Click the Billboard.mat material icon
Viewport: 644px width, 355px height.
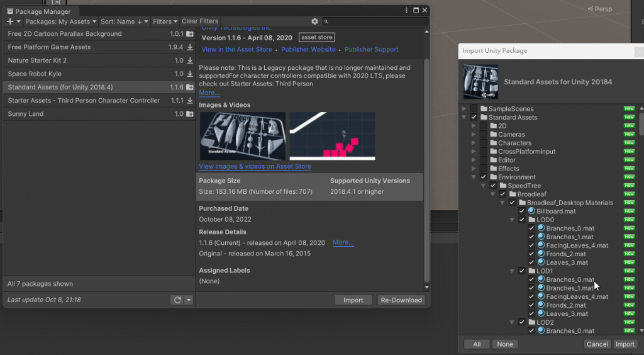(531, 211)
